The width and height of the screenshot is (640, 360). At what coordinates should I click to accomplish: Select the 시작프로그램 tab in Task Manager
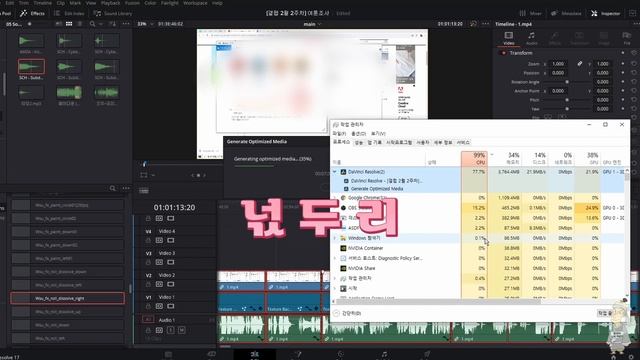point(399,142)
